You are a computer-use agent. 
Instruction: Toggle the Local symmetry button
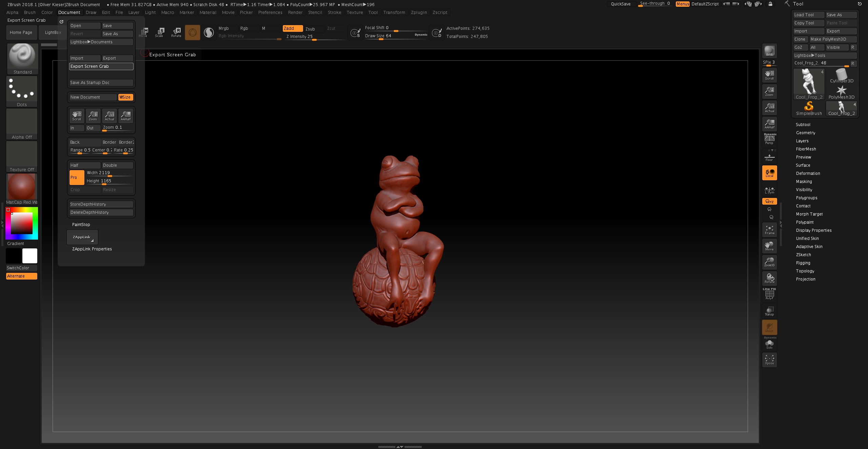click(x=769, y=173)
